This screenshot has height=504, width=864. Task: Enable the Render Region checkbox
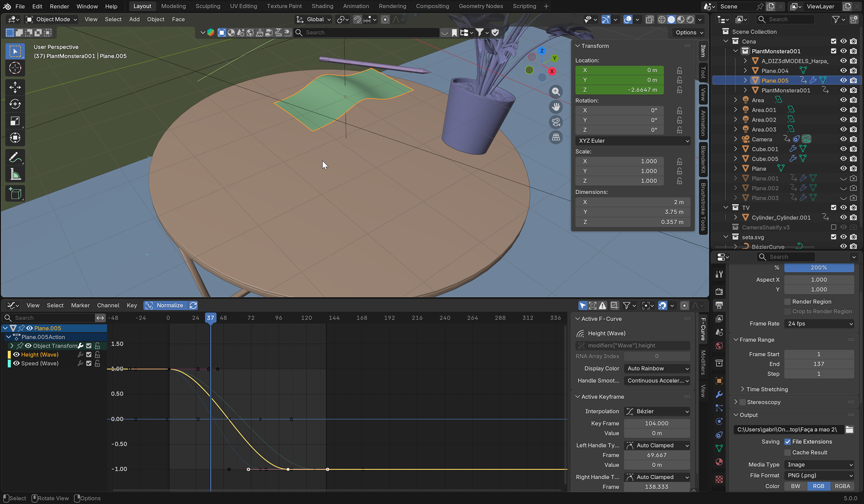click(x=787, y=302)
